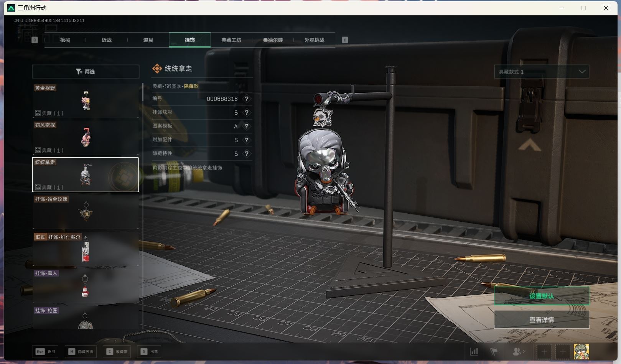
Task: Click the 设置默认 button
Action: (541, 296)
